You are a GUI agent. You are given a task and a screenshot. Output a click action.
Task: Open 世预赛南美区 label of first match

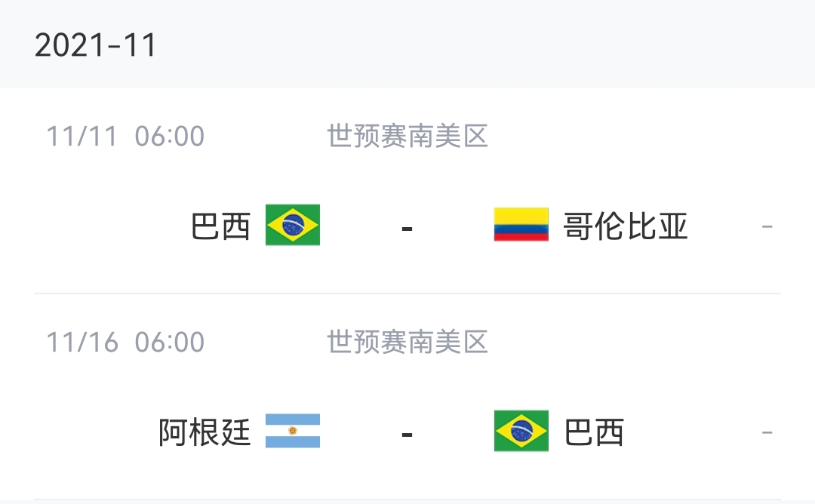(407, 136)
